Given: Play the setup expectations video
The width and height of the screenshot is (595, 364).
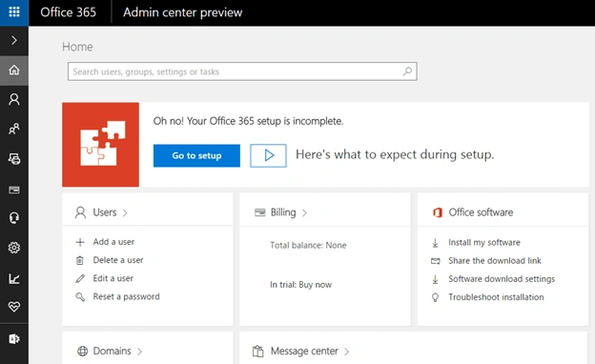Looking at the screenshot, I should pyautogui.click(x=268, y=155).
